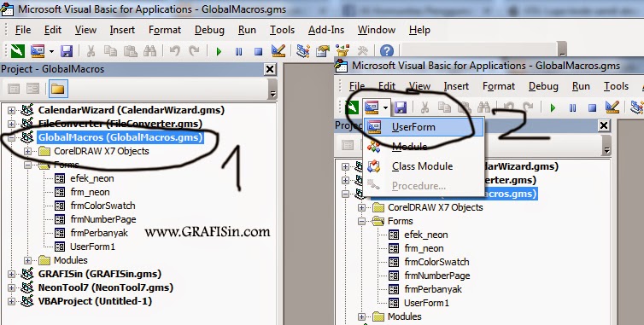Image resolution: width=644 pixels, height=325 pixels.
Task: Toggle Design Mode icon in front window toolbar
Action: coord(612,107)
